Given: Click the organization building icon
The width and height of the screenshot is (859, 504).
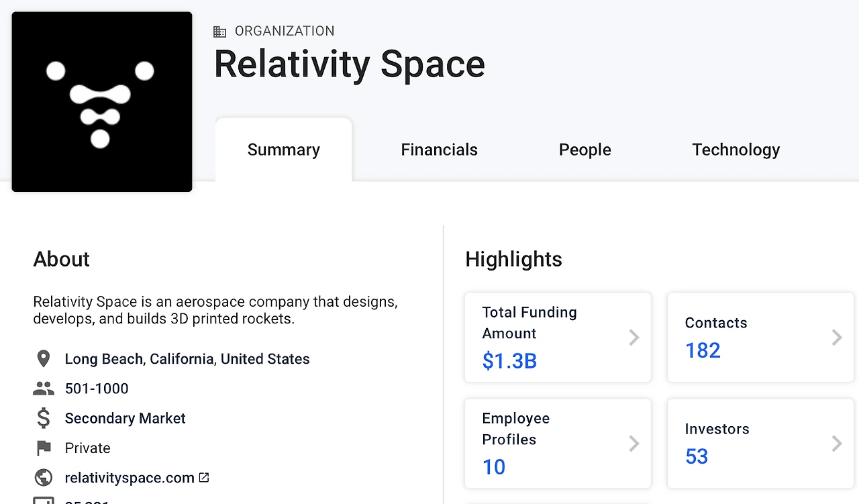Looking at the screenshot, I should [219, 32].
